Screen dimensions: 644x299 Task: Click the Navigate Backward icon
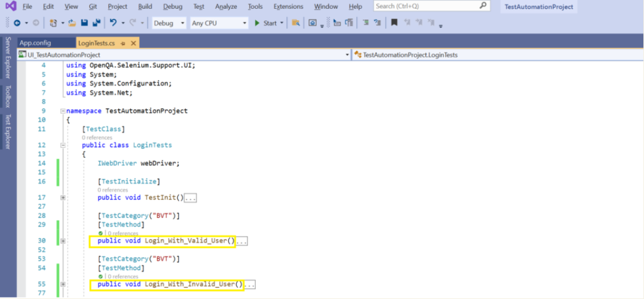tap(17, 23)
